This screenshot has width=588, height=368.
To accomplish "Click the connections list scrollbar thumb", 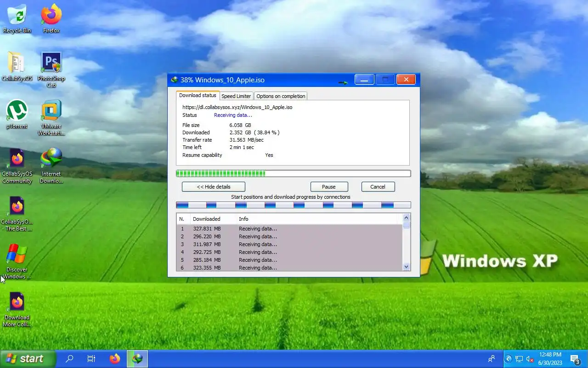I will coord(406,225).
